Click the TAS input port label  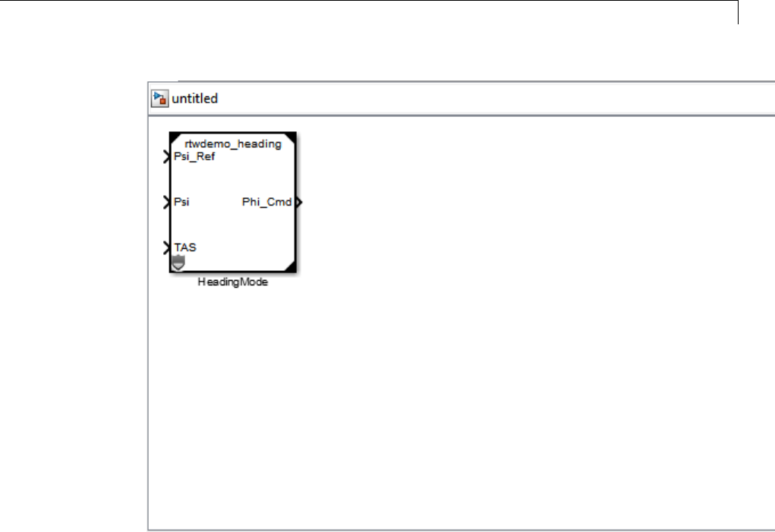[x=185, y=247]
